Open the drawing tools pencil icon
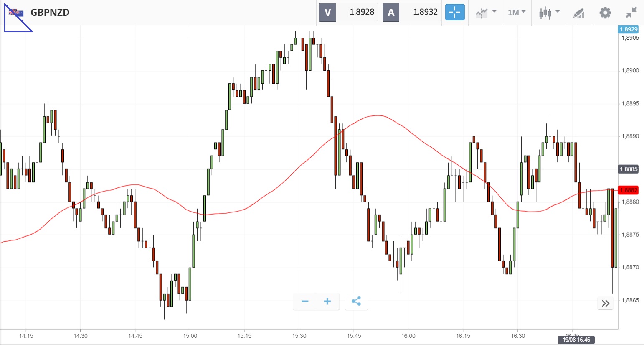The image size is (644, 345). 578,13
